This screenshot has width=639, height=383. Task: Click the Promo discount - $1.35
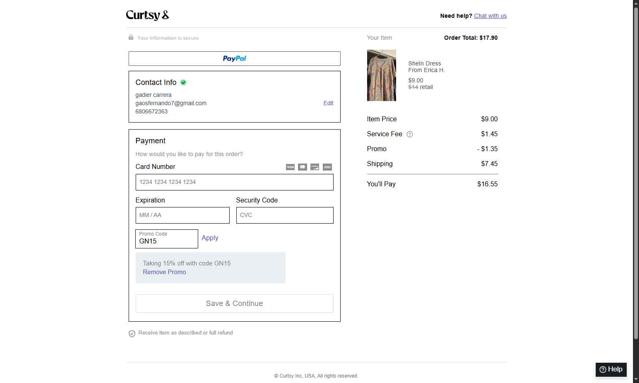click(487, 149)
